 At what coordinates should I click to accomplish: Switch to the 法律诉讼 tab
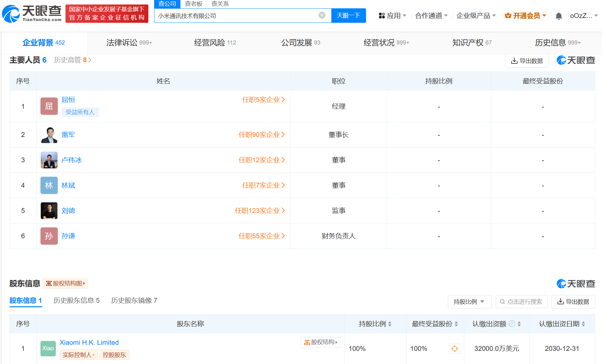click(129, 43)
